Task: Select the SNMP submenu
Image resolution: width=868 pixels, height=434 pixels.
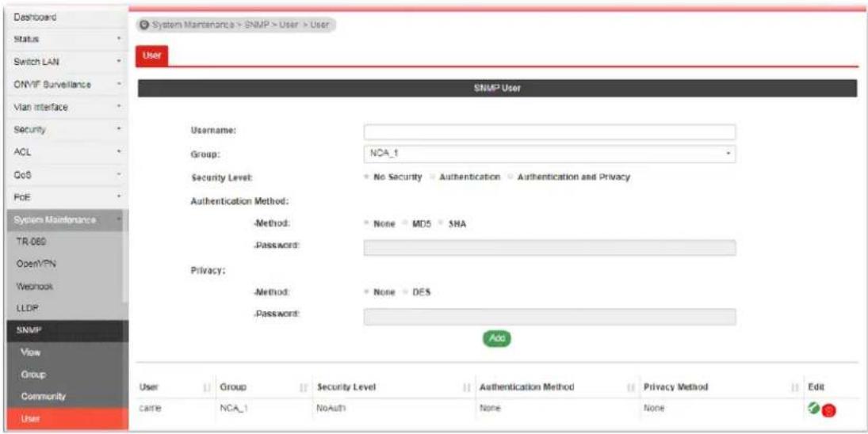Action: (x=67, y=330)
